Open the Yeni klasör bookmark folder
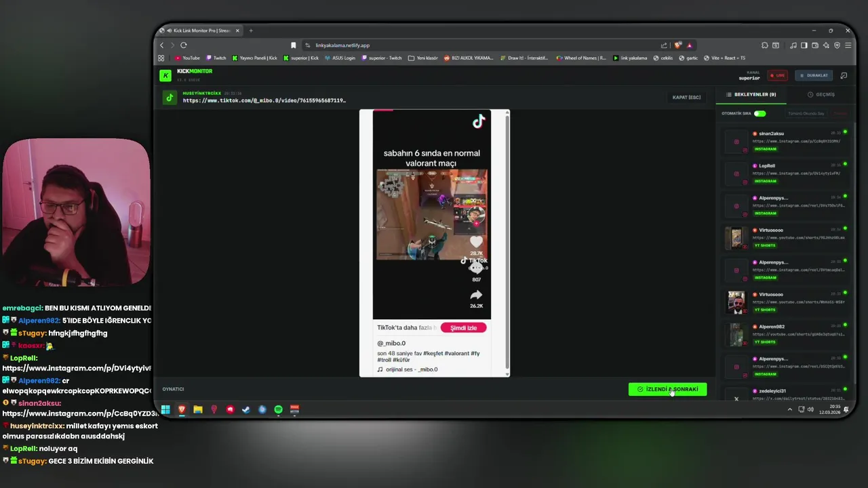Image resolution: width=868 pixels, height=488 pixels. point(423,58)
